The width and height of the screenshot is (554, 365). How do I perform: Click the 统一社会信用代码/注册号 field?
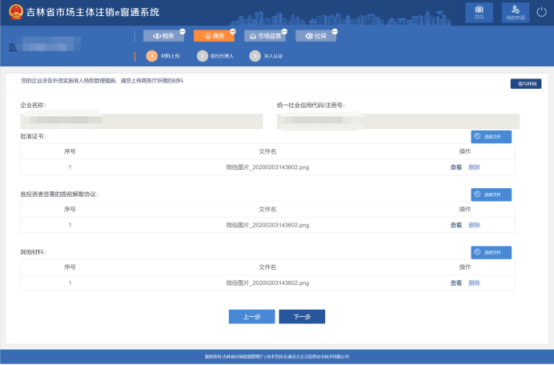[398, 121]
